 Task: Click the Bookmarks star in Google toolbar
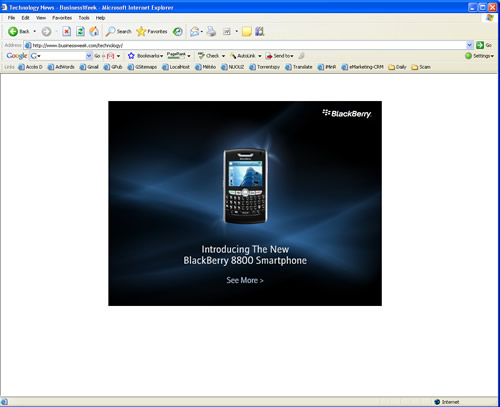[146, 56]
